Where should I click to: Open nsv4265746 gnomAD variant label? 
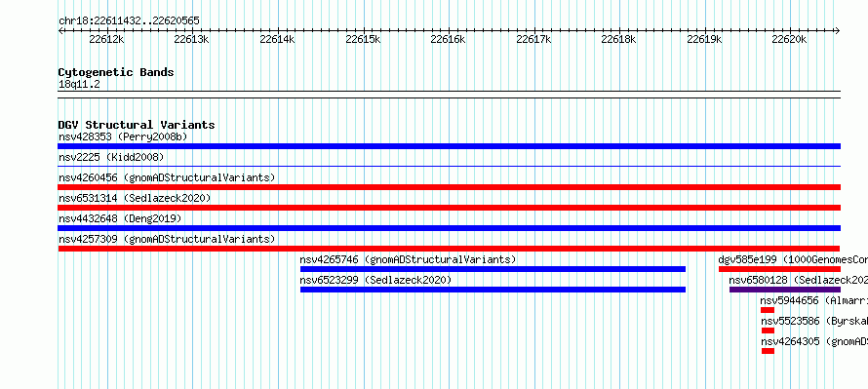(408, 259)
